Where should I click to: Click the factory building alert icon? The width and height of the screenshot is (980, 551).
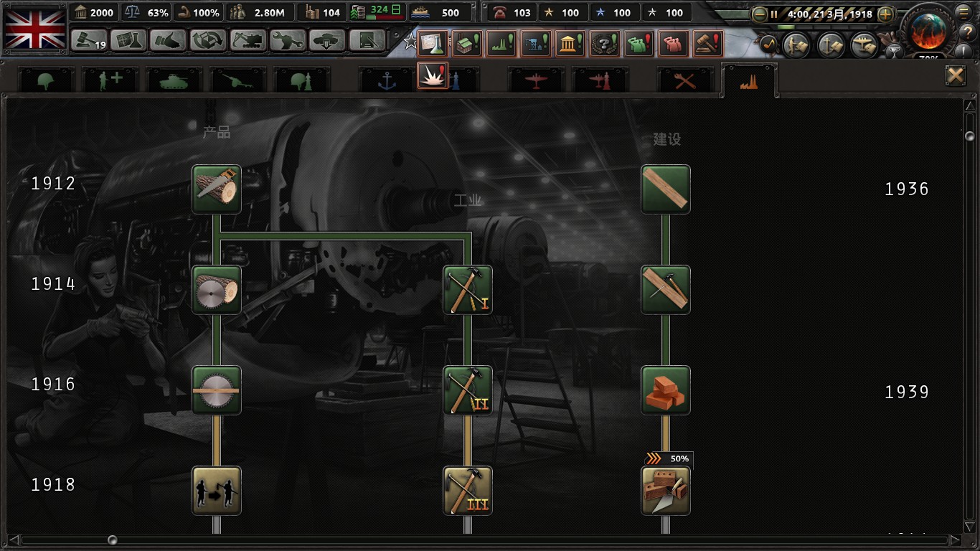[467, 44]
